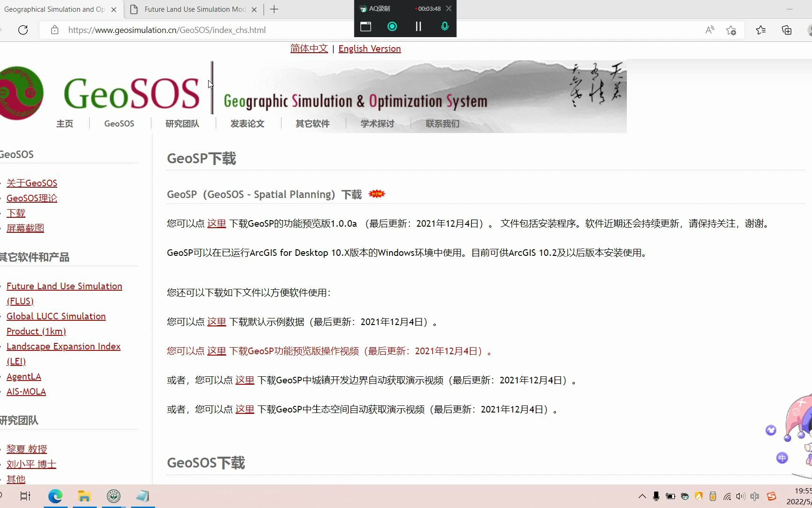The image size is (812, 508).
Task: Open the Collections icon
Action: pos(787,30)
